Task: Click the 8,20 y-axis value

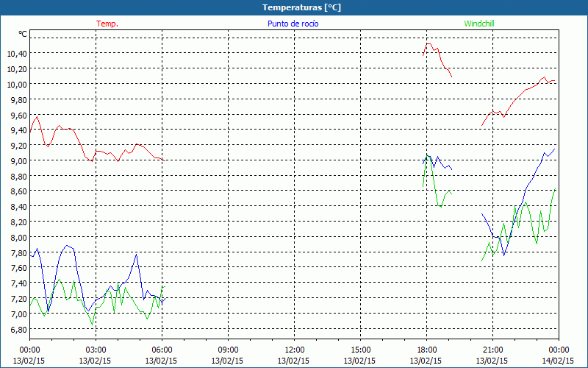Action: click(18, 222)
